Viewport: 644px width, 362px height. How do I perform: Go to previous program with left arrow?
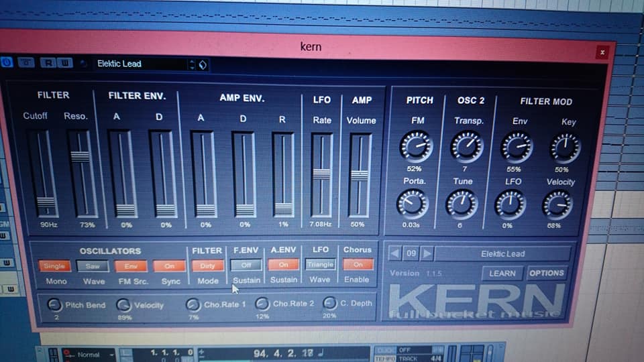point(395,253)
